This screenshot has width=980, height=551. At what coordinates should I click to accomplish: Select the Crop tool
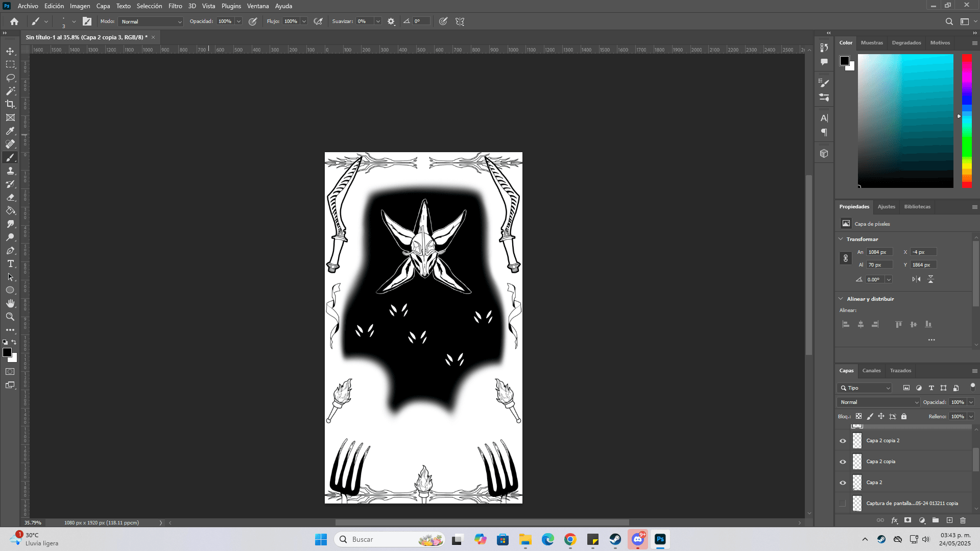10,104
